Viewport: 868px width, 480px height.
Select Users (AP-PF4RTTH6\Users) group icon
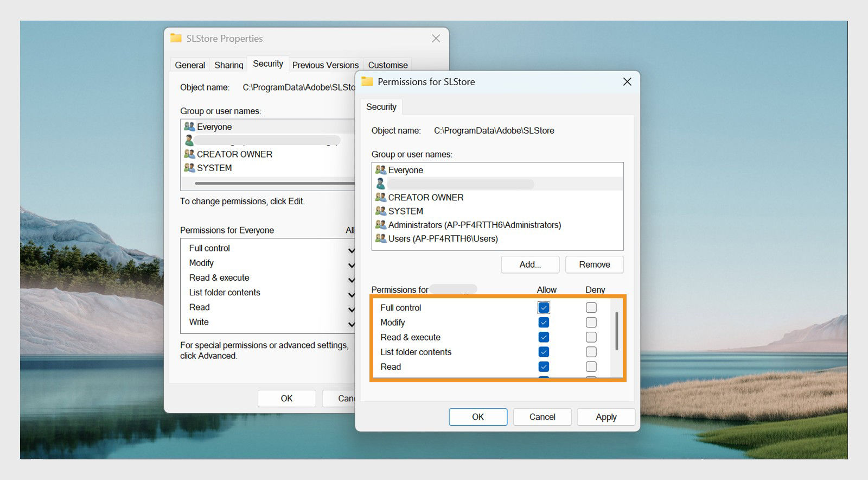[381, 238]
